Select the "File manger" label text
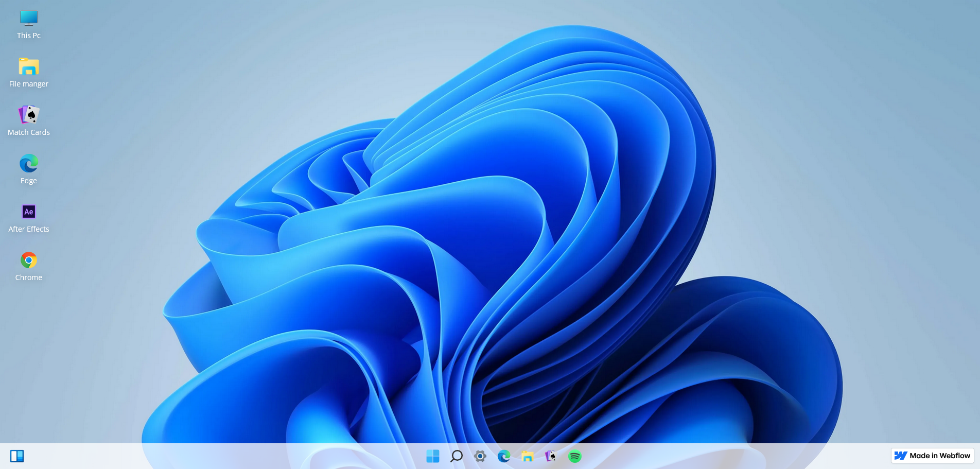 pos(29,84)
